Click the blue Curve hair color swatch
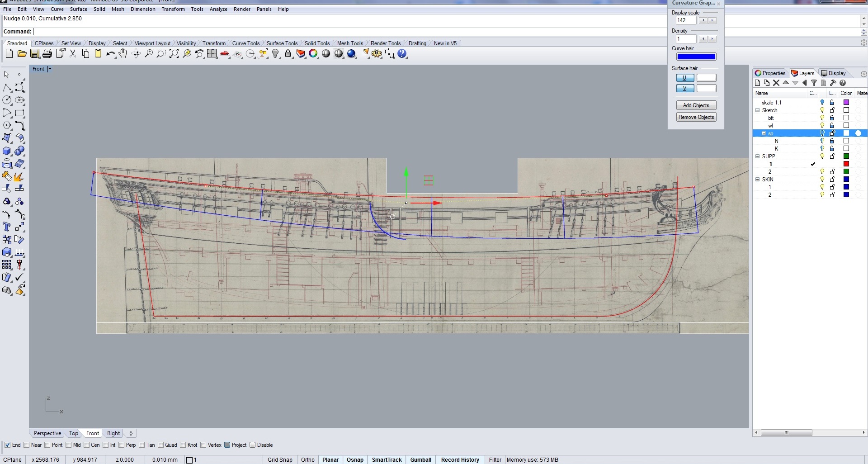This screenshot has height=464, width=868. pos(696,57)
